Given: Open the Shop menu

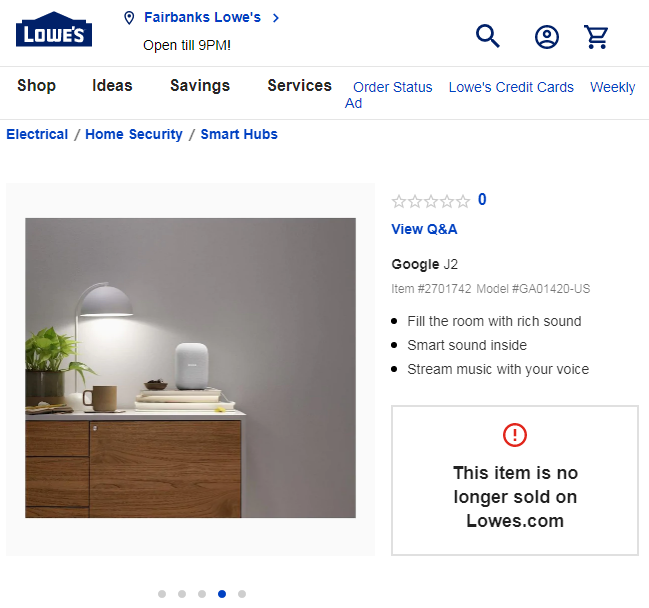Looking at the screenshot, I should tap(36, 86).
